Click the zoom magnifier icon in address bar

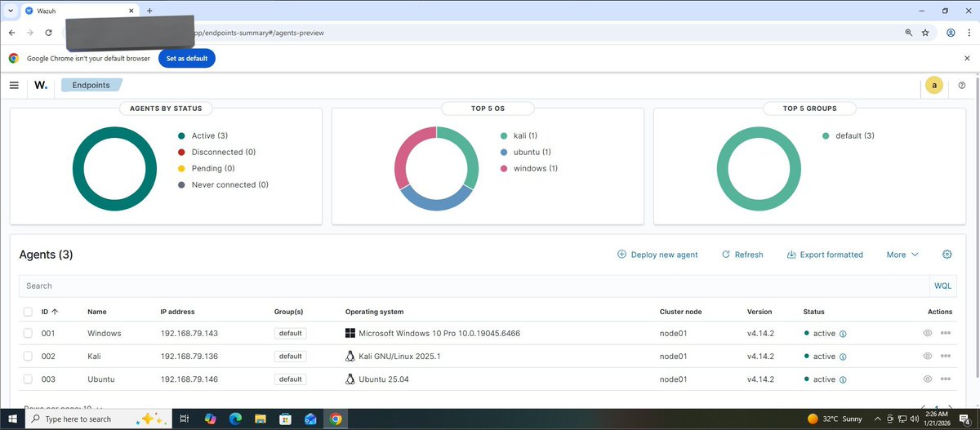click(x=908, y=33)
